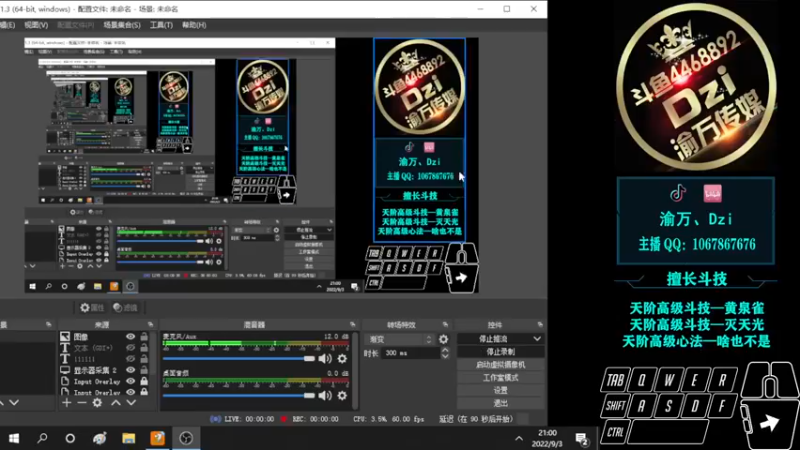Screen dimensions: 800x450
Task: Pop out the 控件 controls dock
Action: pos(540,324)
